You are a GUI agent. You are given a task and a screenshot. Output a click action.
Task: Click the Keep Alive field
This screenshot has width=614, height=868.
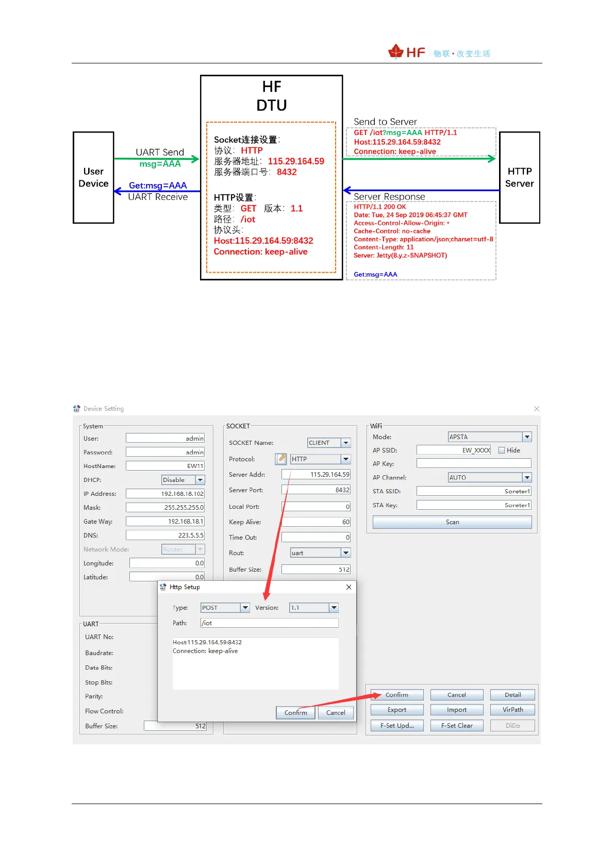(x=316, y=522)
